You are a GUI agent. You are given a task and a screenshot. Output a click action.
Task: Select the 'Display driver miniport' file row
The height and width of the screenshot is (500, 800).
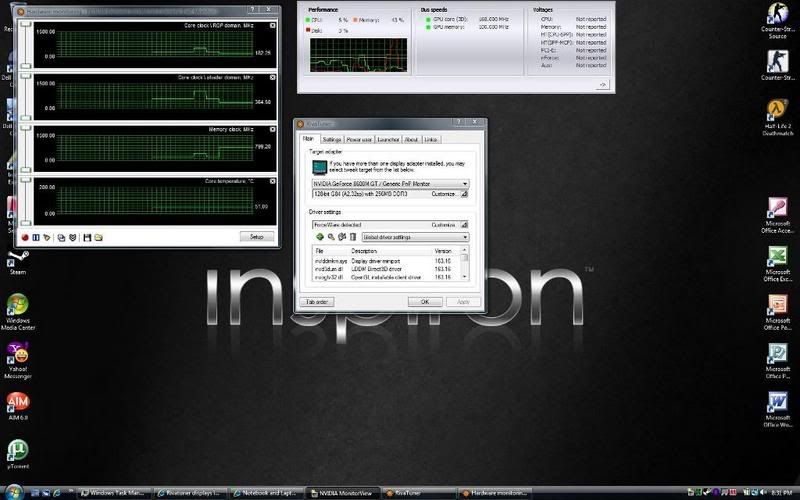387,261
